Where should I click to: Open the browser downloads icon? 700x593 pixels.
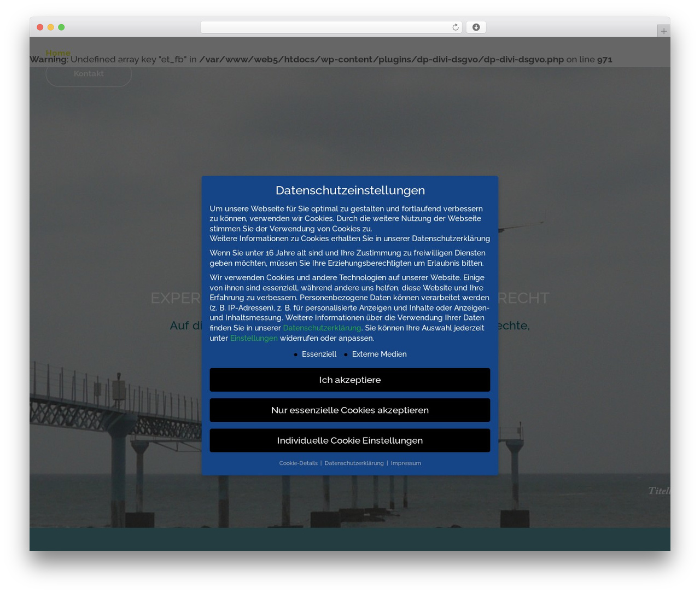[476, 27]
